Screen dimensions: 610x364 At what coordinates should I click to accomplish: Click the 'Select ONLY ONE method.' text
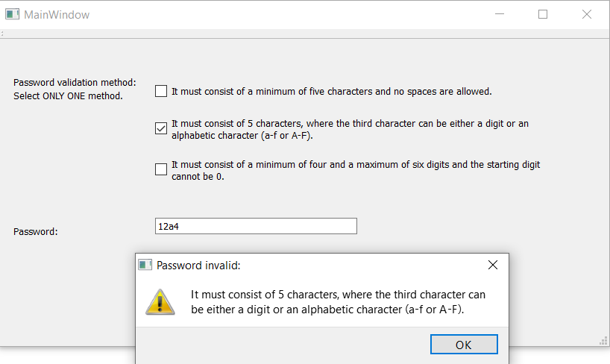tap(68, 95)
